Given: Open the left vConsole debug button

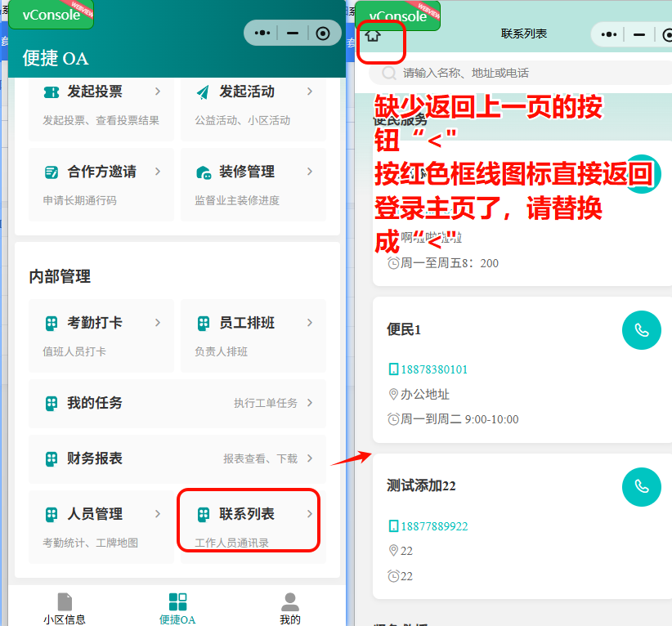Looking at the screenshot, I should (52, 15).
